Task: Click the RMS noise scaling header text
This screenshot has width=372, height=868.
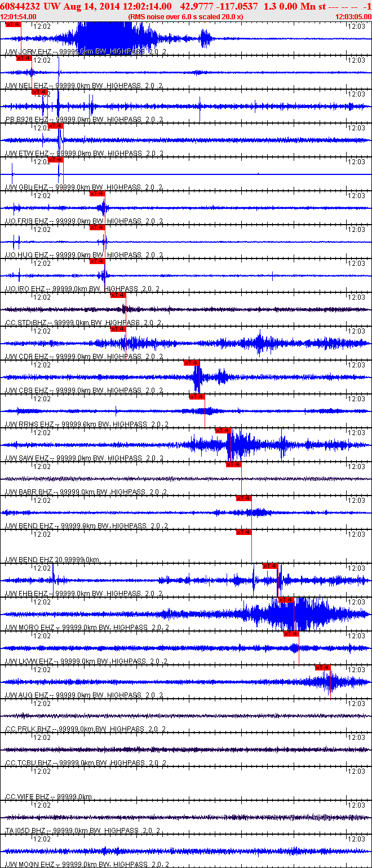Action: [x=186, y=17]
